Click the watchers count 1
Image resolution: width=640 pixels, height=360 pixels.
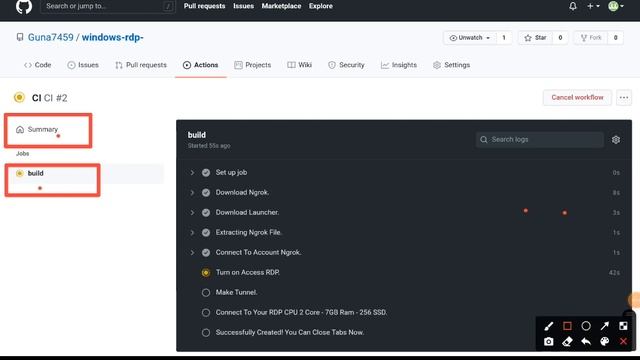click(x=504, y=38)
